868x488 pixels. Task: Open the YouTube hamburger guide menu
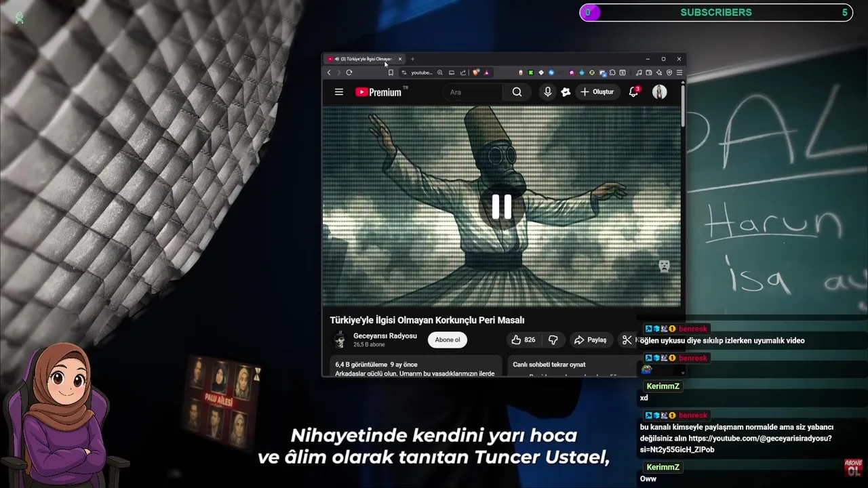(339, 92)
